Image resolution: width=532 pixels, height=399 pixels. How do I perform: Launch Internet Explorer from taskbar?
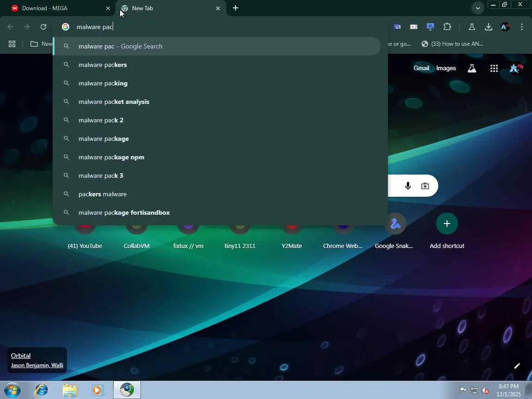42,390
